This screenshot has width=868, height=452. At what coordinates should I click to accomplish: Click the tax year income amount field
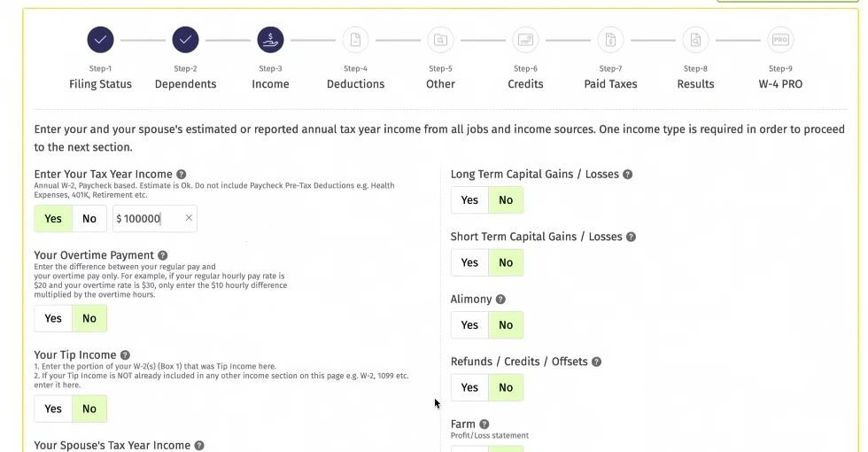(x=154, y=219)
